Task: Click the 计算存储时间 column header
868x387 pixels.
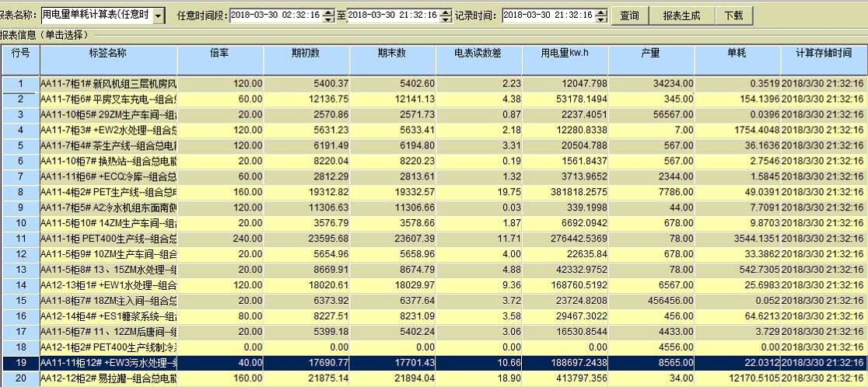Action: point(823,54)
